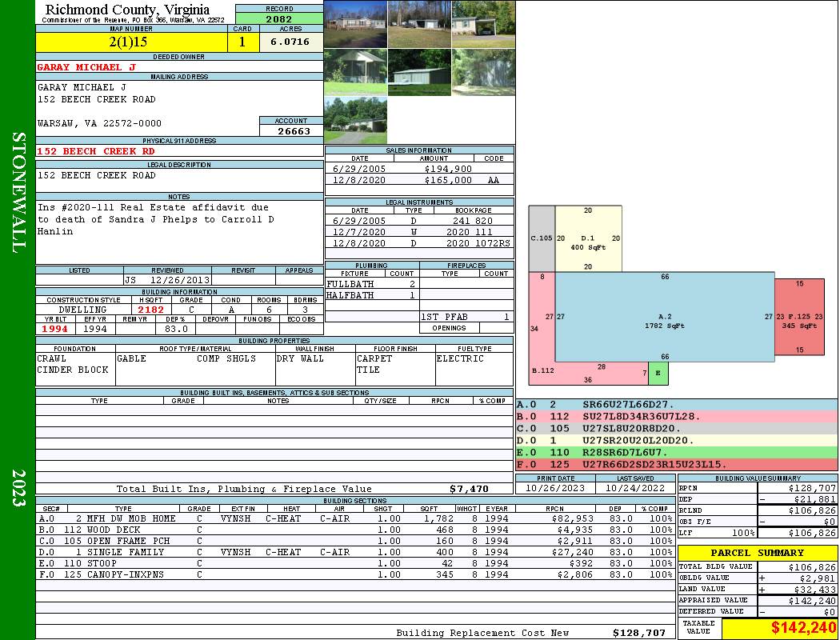This screenshot has width=840, height=640.
Task: Click building section F.0 CANOPY-INXPNS row
Action: 356,574
